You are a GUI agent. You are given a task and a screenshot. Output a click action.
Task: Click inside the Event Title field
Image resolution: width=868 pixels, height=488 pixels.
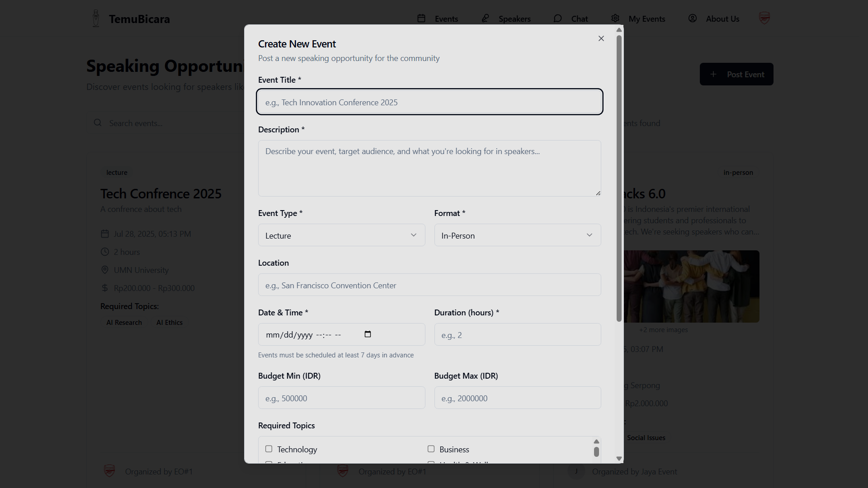[429, 102]
